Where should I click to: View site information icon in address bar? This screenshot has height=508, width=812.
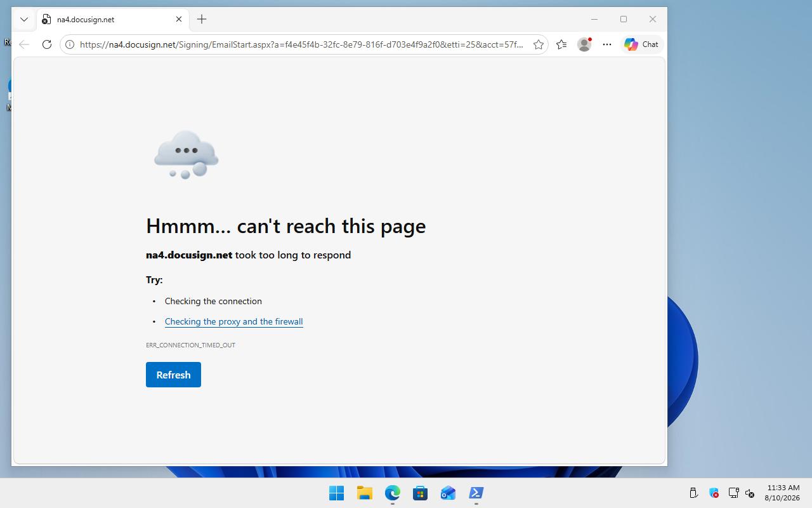click(x=70, y=44)
